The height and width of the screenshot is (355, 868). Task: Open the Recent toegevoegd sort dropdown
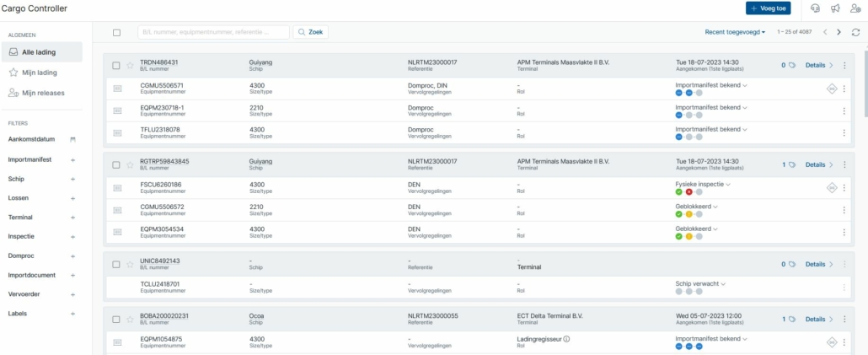pos(735,32)
